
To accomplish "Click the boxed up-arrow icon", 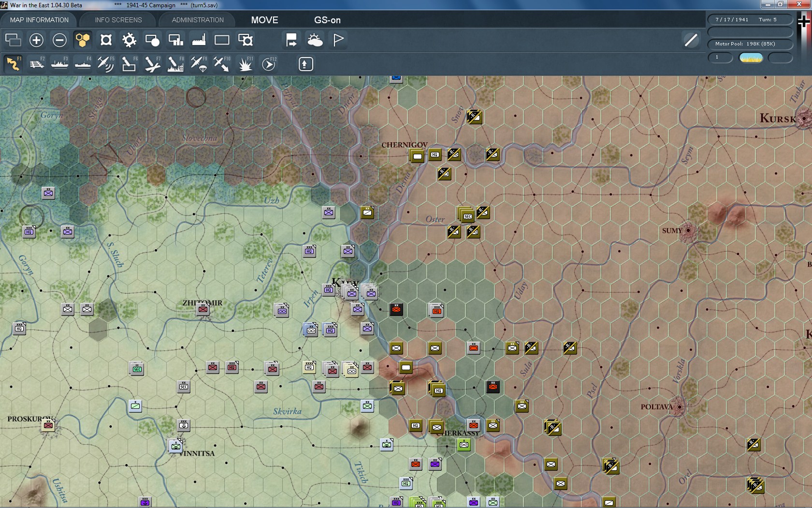I will 305,64.
